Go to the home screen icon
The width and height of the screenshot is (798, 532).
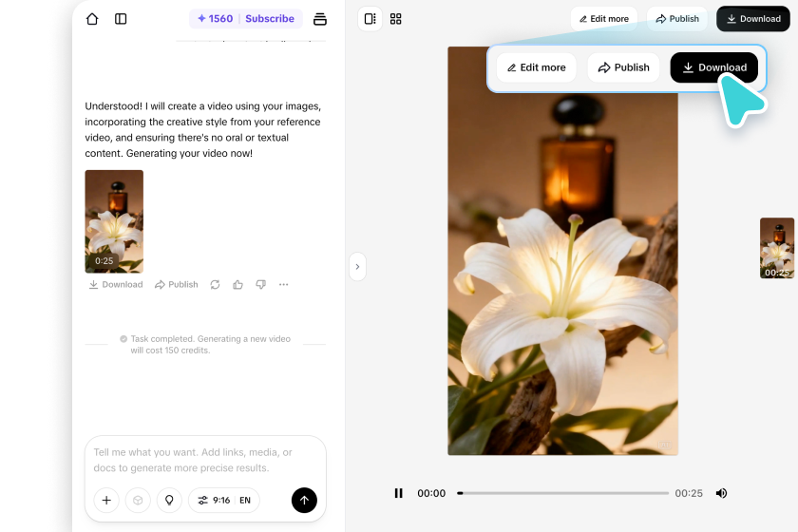click(x=92, y=19)
